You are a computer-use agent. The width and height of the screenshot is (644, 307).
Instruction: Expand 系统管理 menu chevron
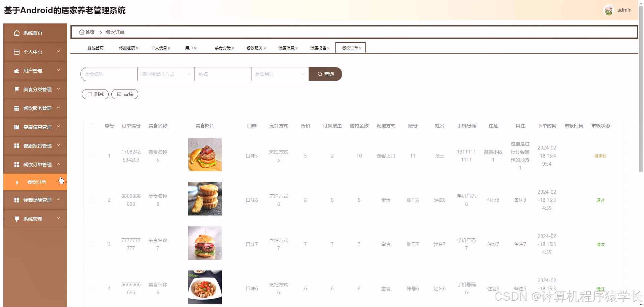[58, 218]
